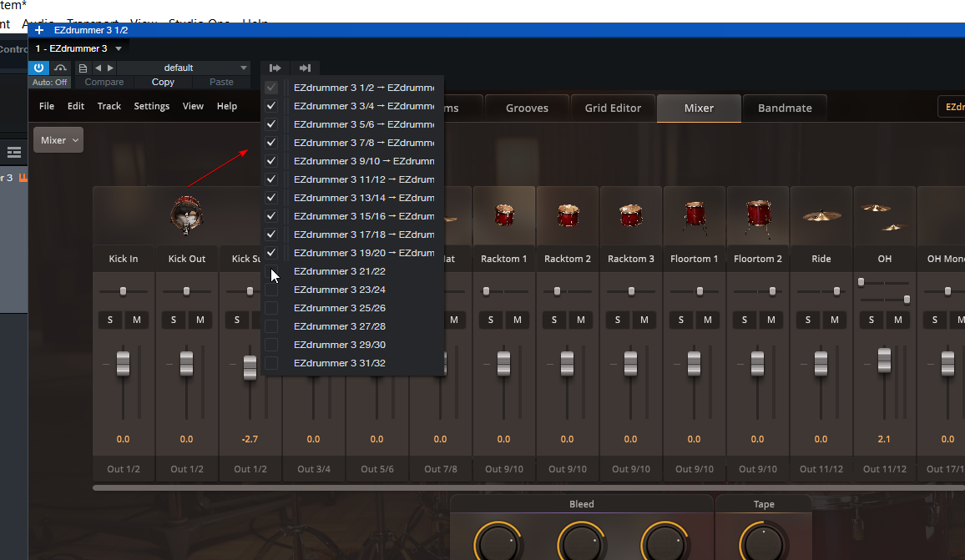Screen dimensions: 965x560
Task: Open the Settings menu
Action: point(151,106)
